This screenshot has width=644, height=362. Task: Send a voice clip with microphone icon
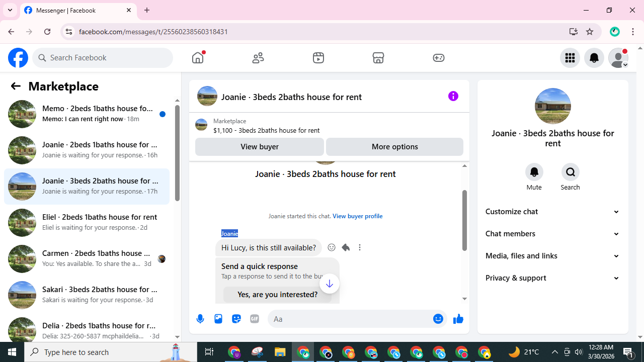click(200, 319)
